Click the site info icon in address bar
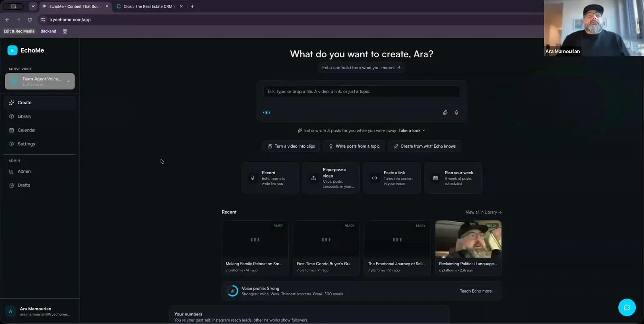The width and height of the screenshot is (644, 324). click(x=43, y=20)
